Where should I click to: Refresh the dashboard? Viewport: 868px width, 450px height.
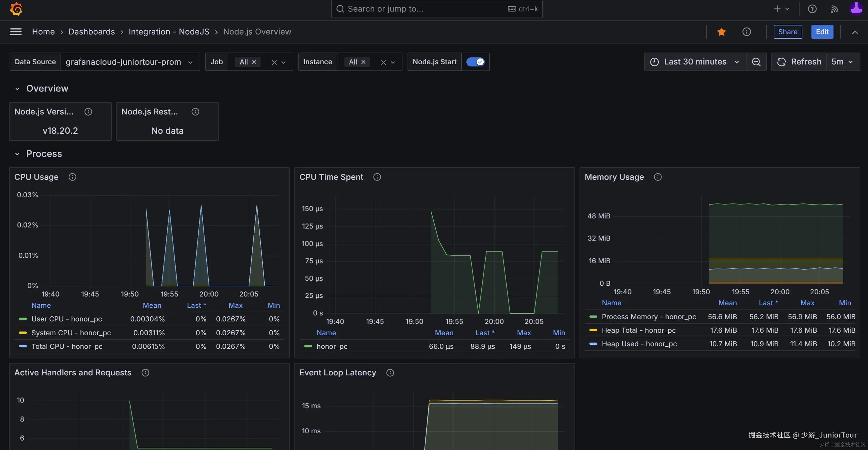(799, 62)
